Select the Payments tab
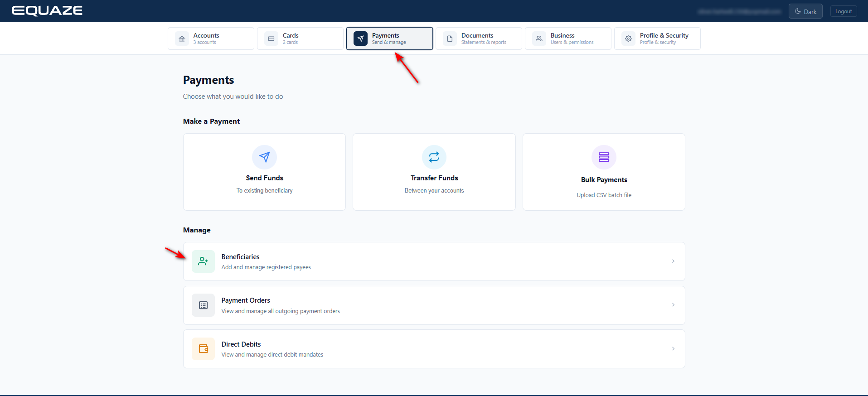This screenshot has height=396, width=868. [x=389, y=39]
